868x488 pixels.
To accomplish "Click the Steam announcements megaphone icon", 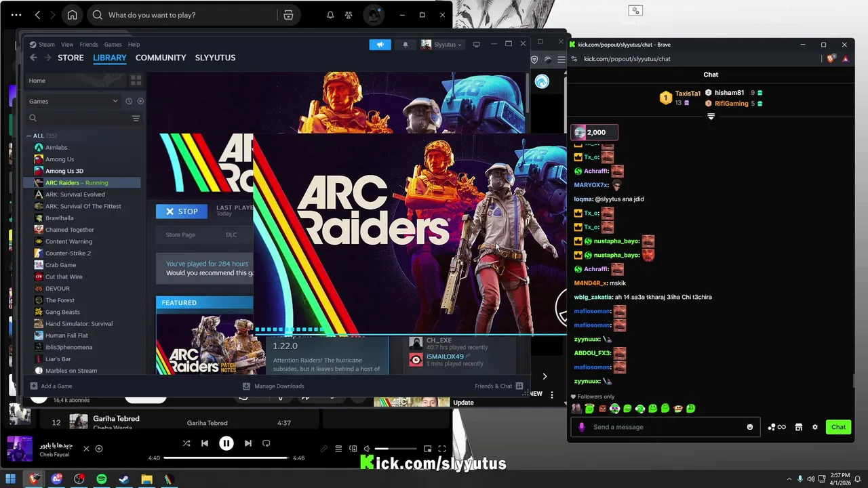I will pos(380,45).
